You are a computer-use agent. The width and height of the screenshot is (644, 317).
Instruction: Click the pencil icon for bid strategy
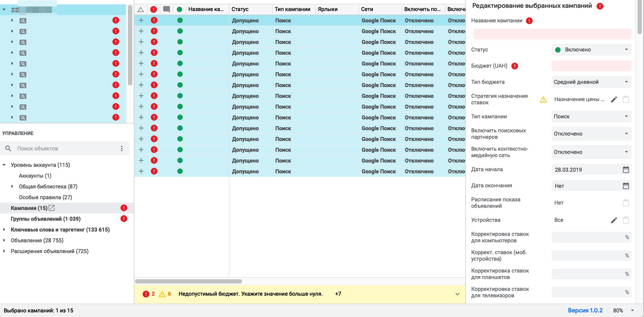614,99
